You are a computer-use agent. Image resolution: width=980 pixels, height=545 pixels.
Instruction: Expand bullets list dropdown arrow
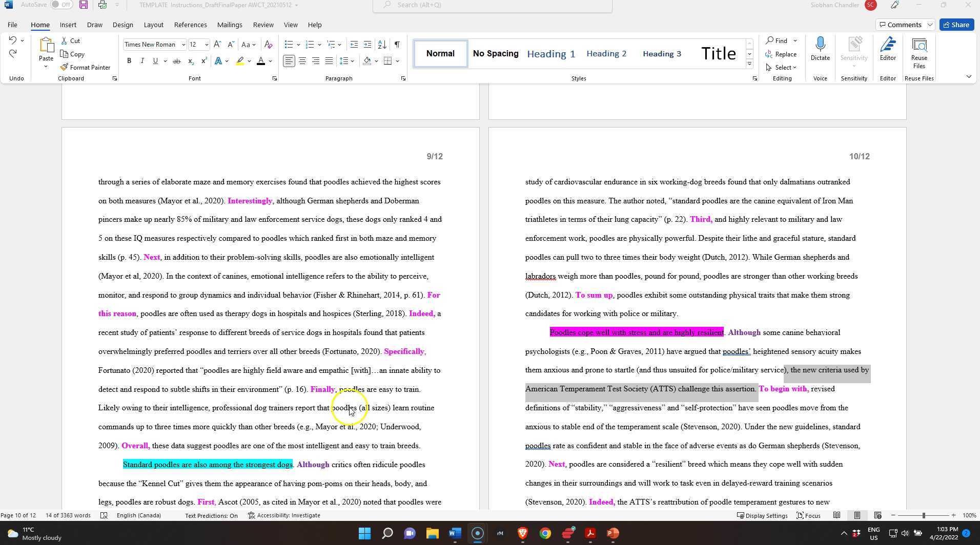click(x=298, y=45)
